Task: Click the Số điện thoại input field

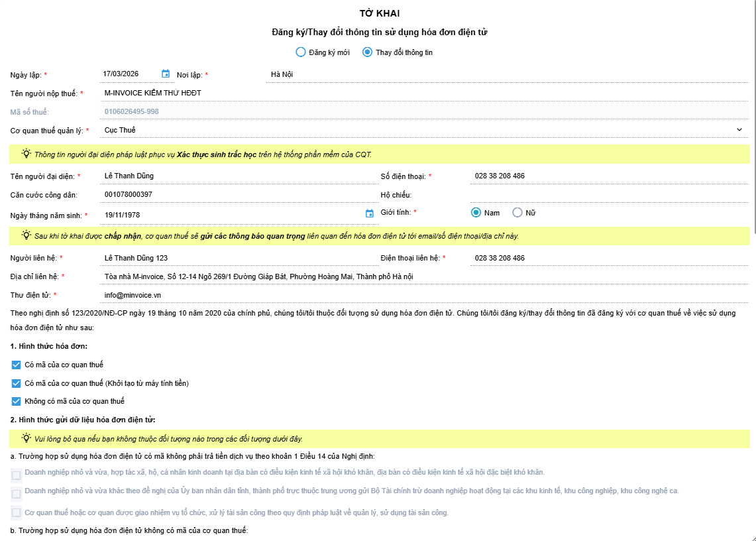Action: click(610, 176)
